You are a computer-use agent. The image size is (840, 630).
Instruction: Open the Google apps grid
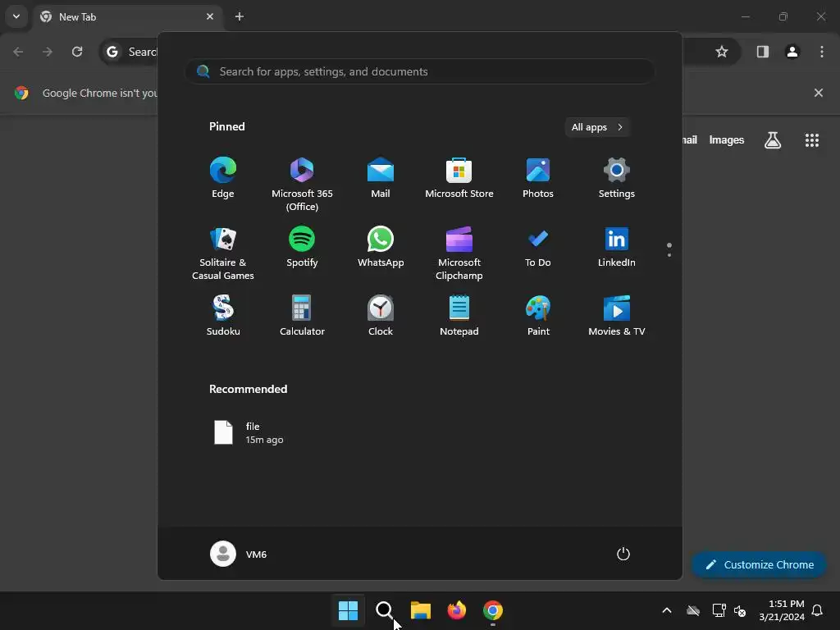coord(811,139)
